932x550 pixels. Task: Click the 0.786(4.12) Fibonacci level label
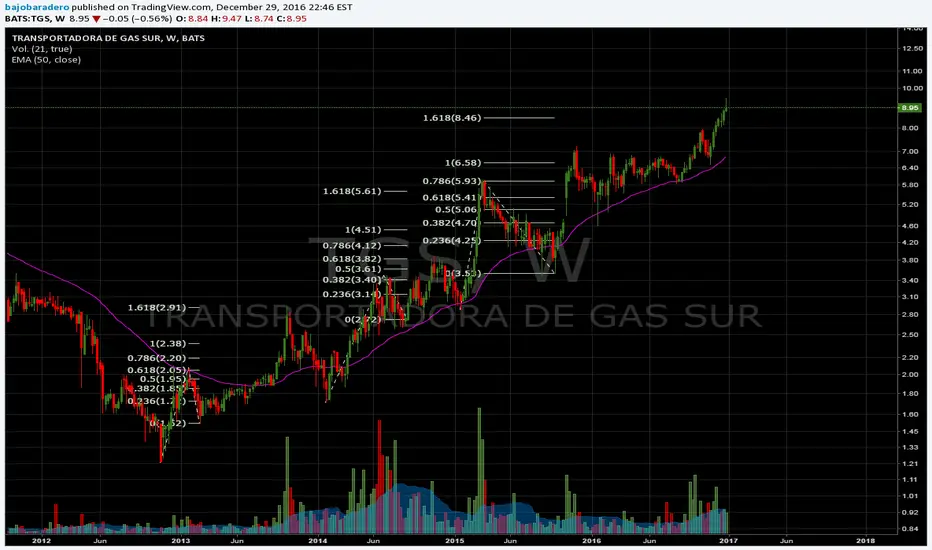(352, 245)
